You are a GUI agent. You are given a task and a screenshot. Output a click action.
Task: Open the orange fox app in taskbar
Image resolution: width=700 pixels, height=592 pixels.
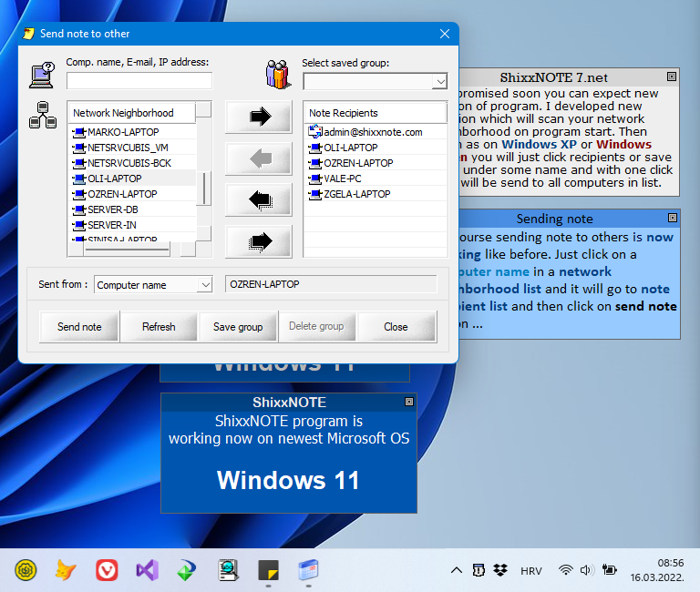66,570
